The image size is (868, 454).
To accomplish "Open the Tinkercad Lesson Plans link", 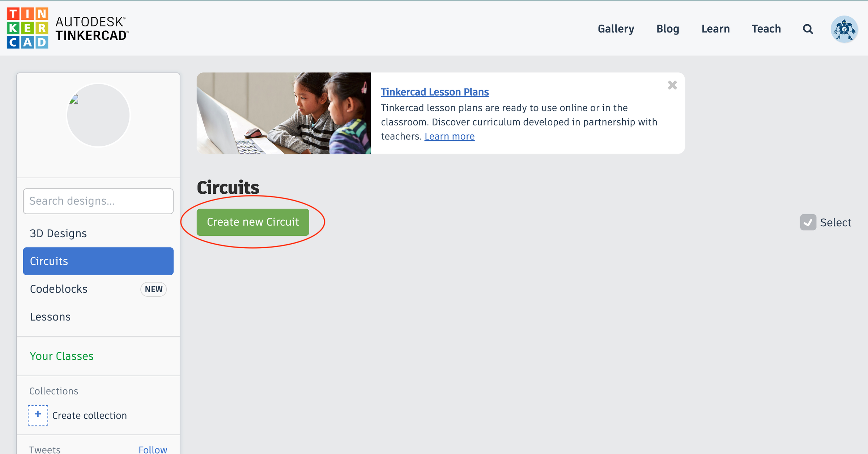I will point(435,92).
